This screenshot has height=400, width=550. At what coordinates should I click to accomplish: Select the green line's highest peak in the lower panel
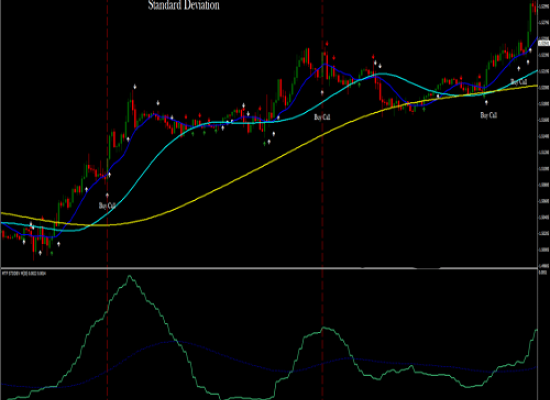tap(130, 277)
